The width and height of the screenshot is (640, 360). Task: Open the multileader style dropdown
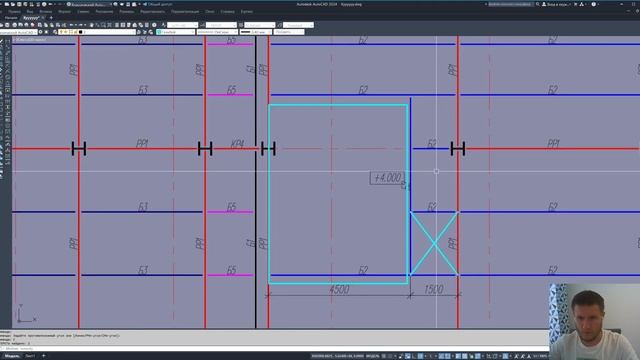pyautogui.click(x=298, y=25)
